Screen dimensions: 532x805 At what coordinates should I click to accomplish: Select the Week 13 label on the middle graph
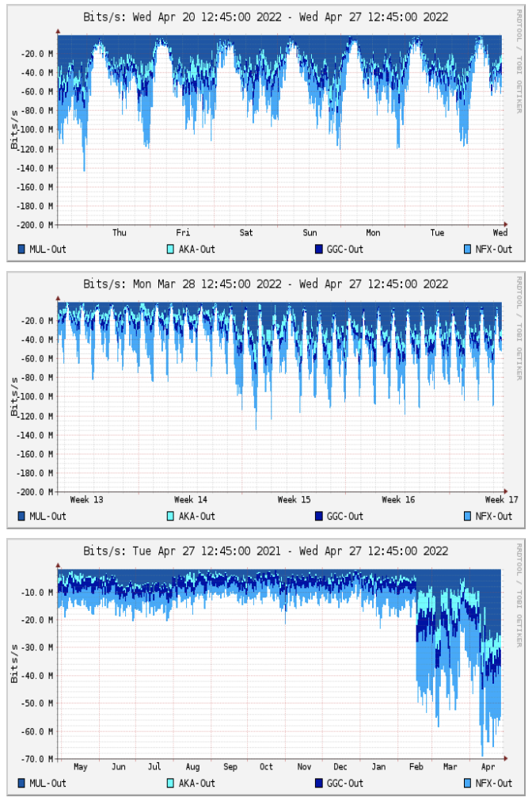point(86,500)
